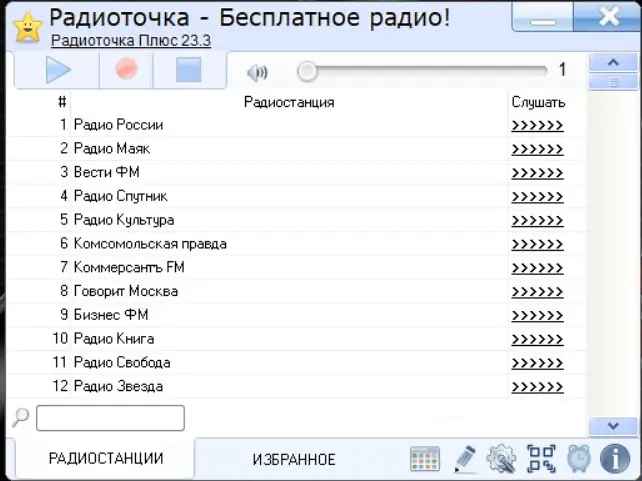Click the volume slider knob
Screen dimensions: 642x481
click(307, 71)
